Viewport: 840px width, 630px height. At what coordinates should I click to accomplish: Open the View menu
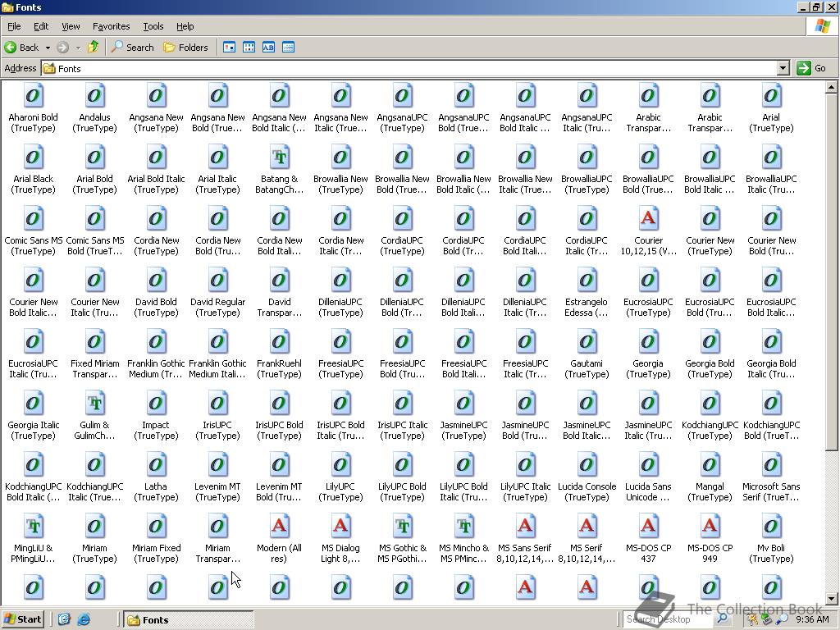[x=71, y=26]
